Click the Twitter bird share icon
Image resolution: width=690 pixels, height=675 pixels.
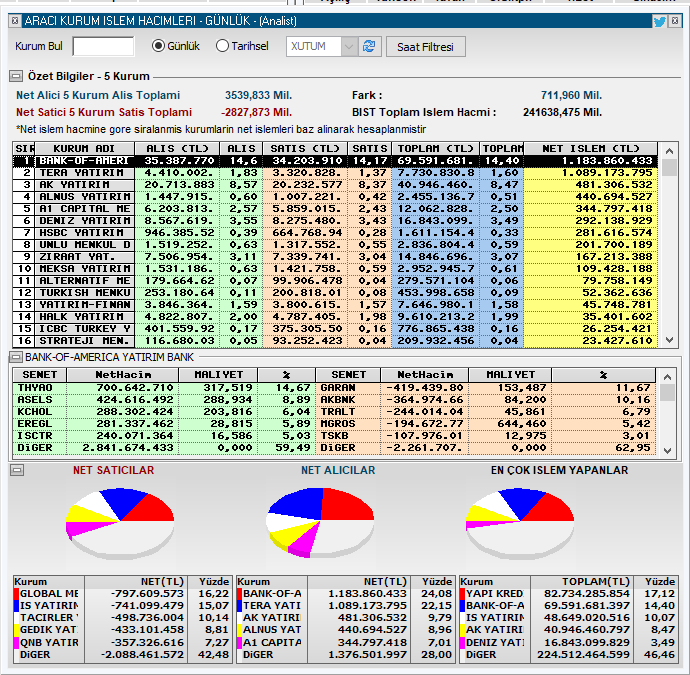point(659,21)
